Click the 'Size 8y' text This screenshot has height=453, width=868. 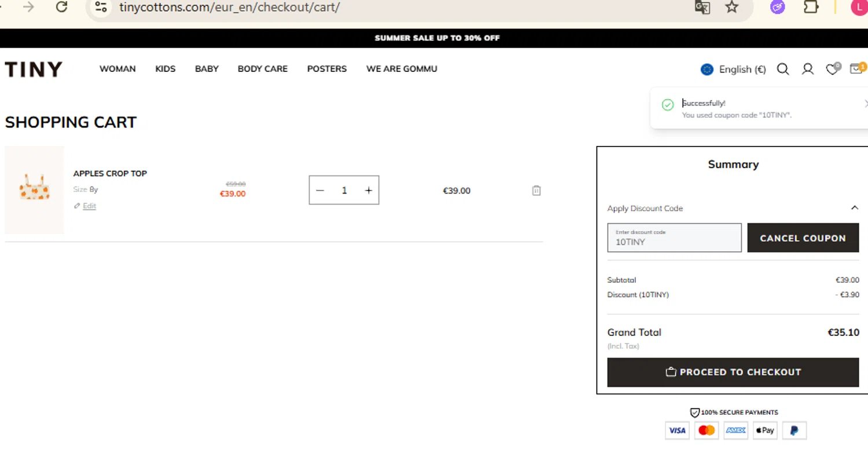pyautogui.click(x=86, y=189)
